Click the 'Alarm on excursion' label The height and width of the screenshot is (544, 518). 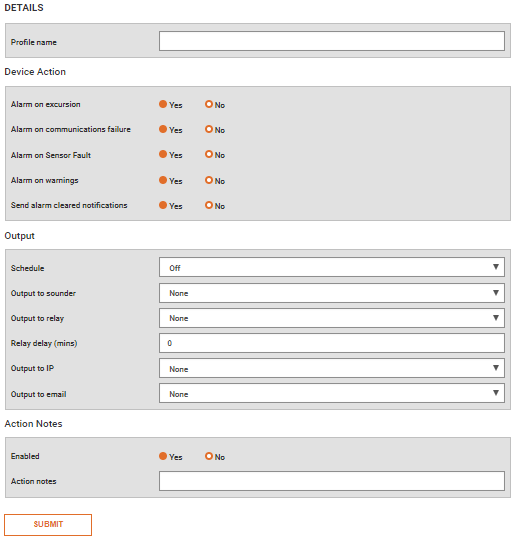coord(45,104)
